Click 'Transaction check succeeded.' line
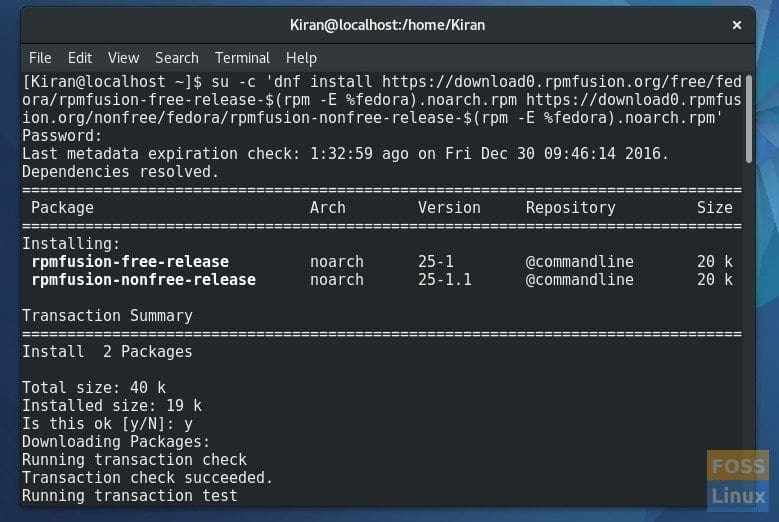Image resolution: width=779 pixels, height=522 pixels. coord(148,477)
